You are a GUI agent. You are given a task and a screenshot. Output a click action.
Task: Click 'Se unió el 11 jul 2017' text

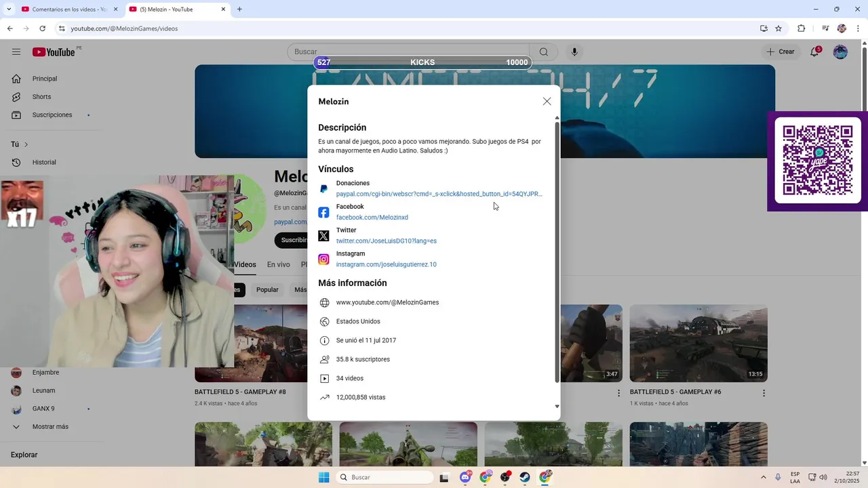366,340
